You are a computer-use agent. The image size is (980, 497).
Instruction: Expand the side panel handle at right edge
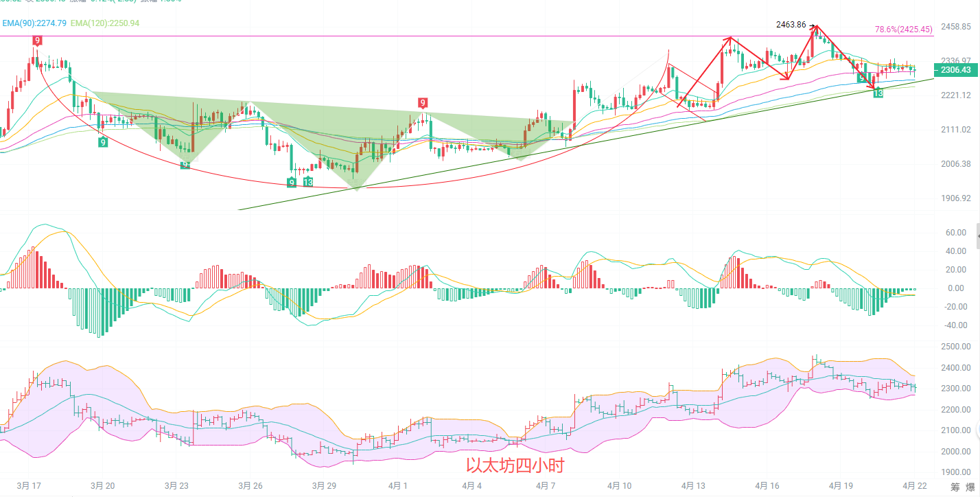(977, 235)
